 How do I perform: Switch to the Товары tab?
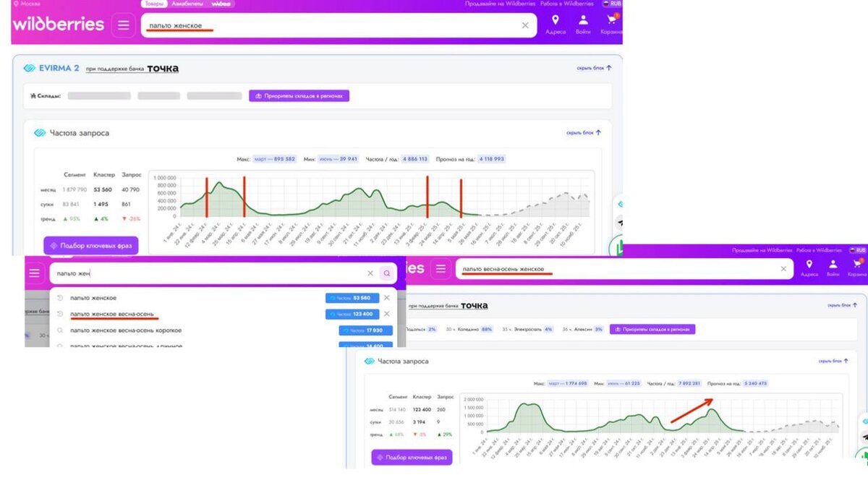[154, 4]
